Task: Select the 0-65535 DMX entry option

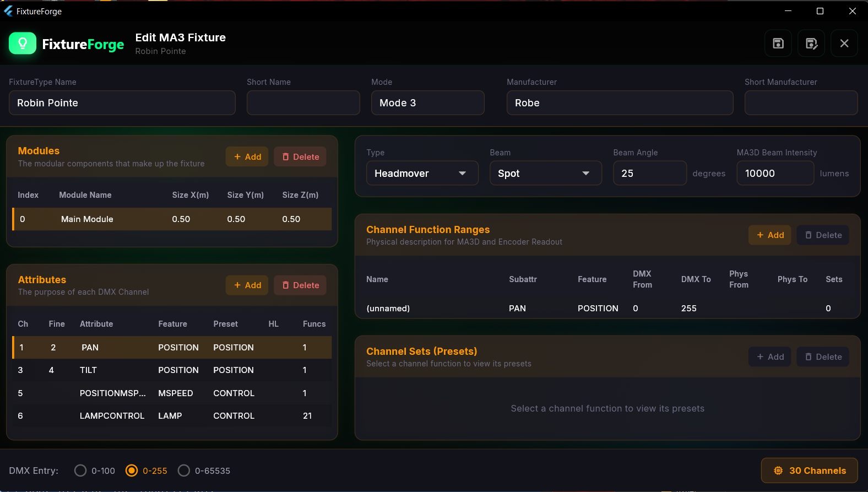Action: (184, 471)
